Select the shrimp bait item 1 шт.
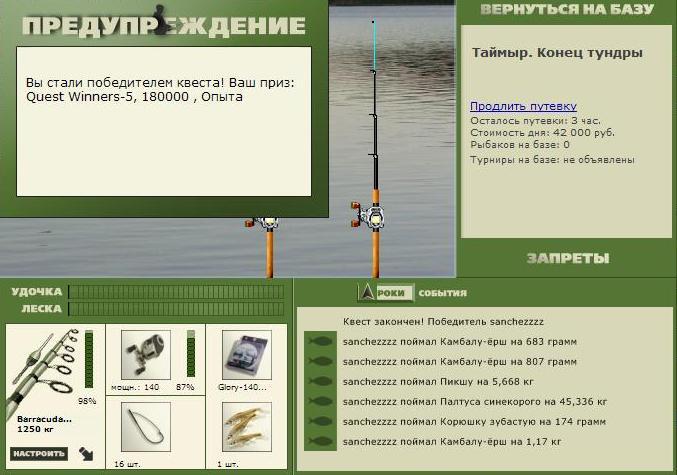This screenshot has height=475, width=677. [247, 427]
